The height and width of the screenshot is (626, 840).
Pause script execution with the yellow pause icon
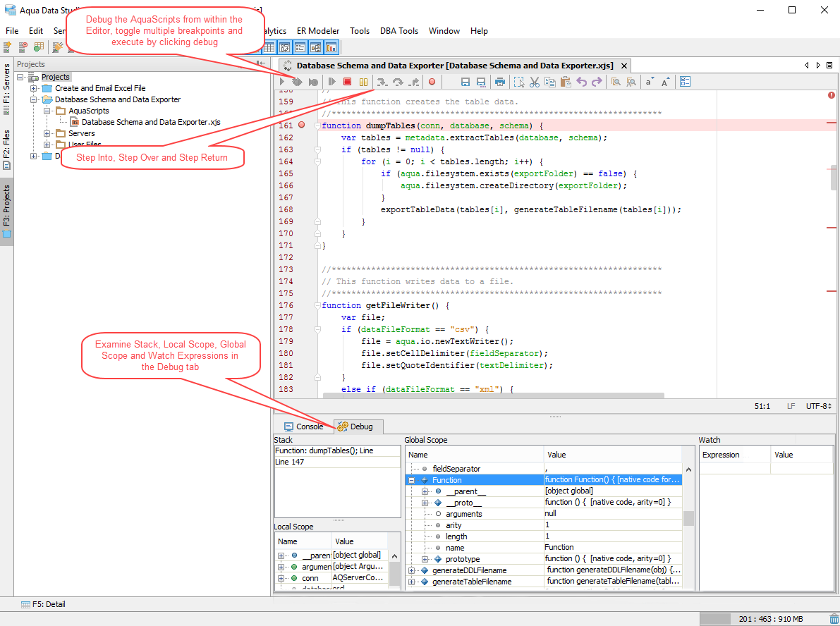pyautogui.click(x=363, y=82)
